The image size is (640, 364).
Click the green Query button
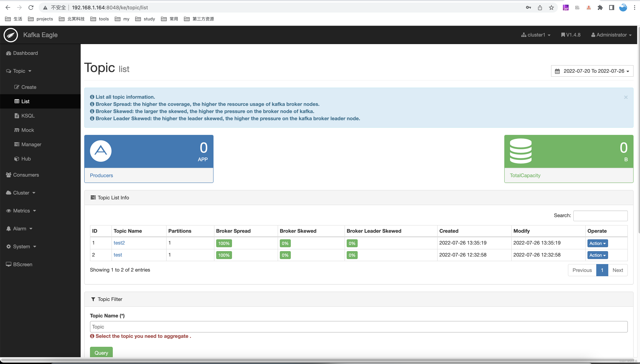coord(101,353)
